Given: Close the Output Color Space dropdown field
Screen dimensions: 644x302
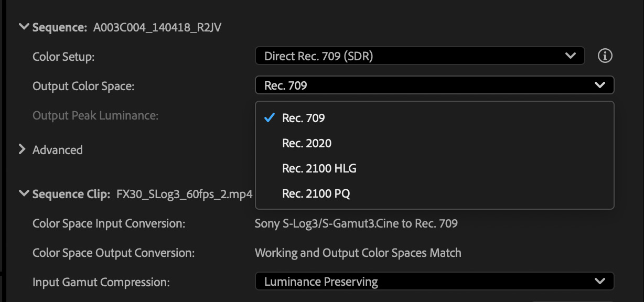Looking at the screenshot, I should pyautogui.click(x=434, y=85).
